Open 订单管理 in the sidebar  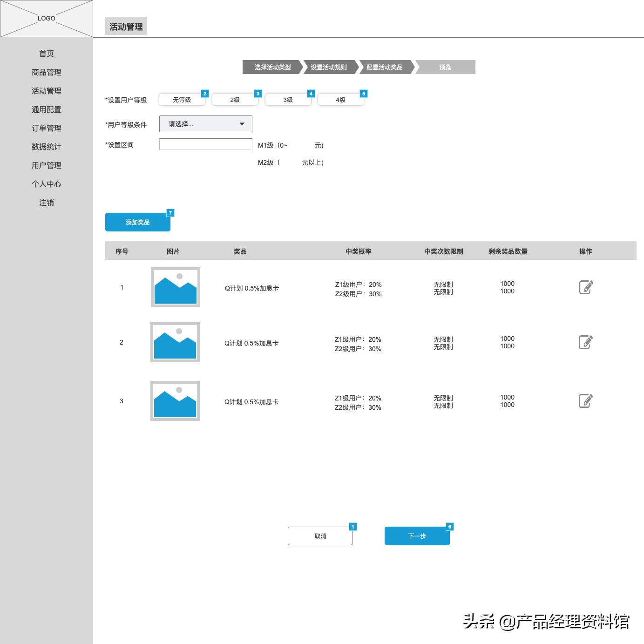tap(46, 128)
